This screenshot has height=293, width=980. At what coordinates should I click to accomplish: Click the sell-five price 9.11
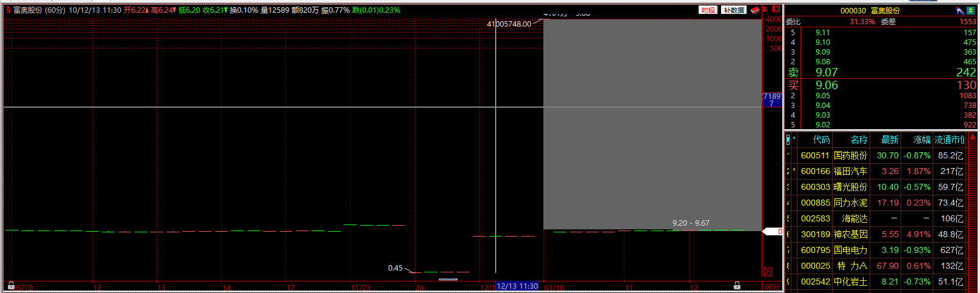pos(823,33)
